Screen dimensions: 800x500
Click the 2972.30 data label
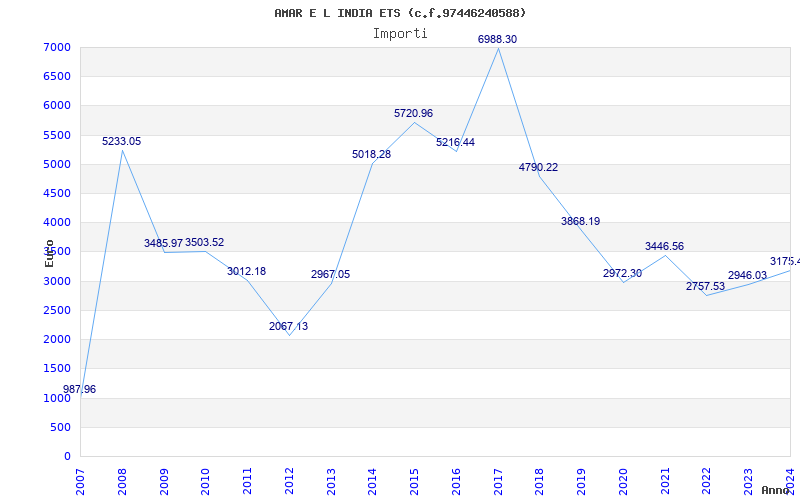pyautogui.click(x=622, y=273)
